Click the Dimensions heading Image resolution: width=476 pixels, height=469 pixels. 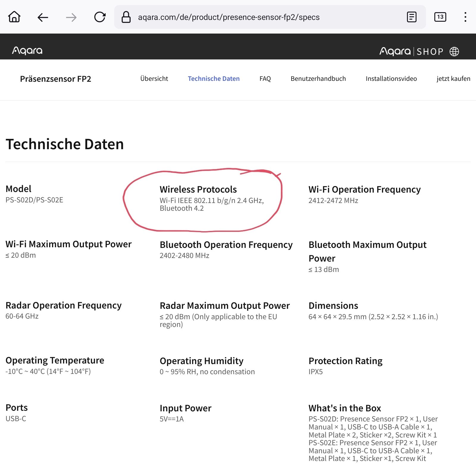coord(333,306)
